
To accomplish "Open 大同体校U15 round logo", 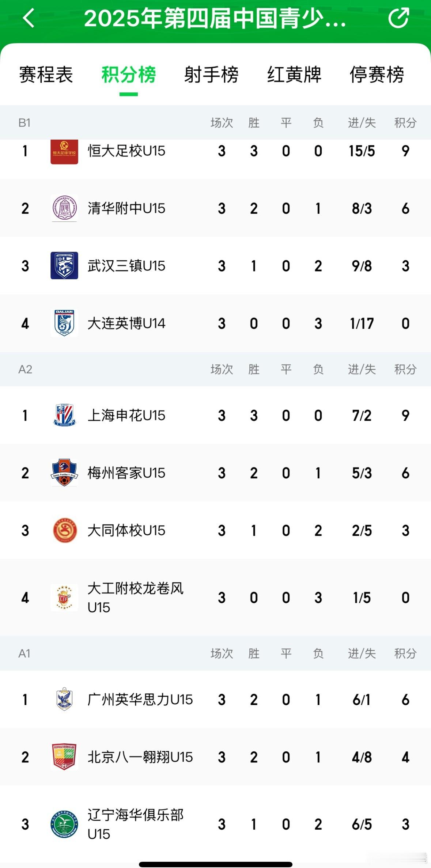I will pyautogui.click(x=64, y=530).
